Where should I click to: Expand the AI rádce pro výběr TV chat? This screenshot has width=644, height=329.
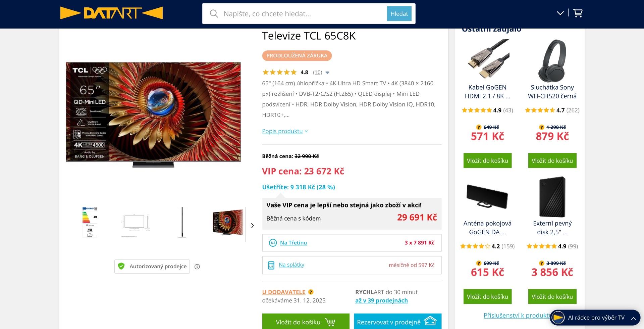click(x=633, y=318)
